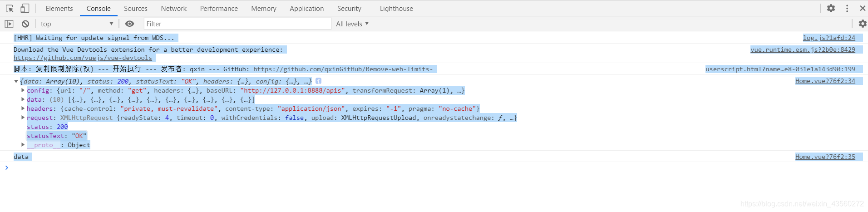The width and height of the screenshot is (868, 212).
Task: Expand the config property
Action: [x=23, y=90]
